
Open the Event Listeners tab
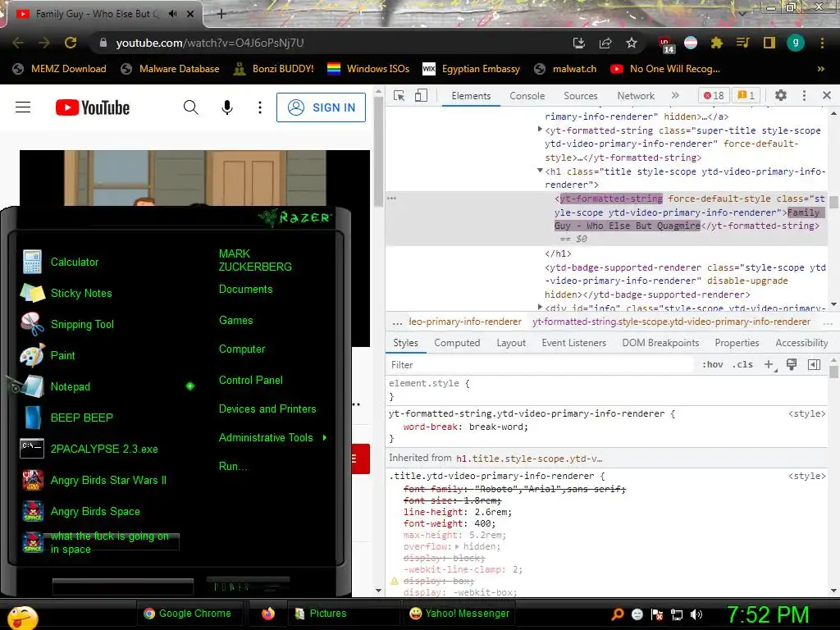[573, 343]
